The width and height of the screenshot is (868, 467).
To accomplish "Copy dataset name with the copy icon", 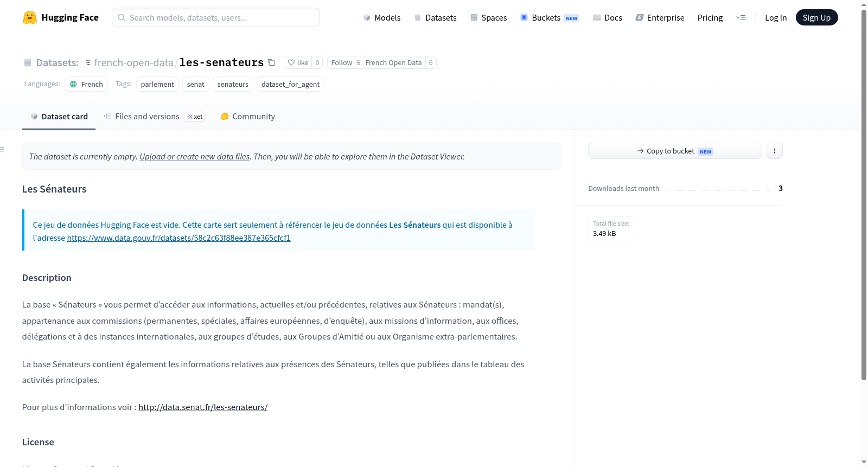I will 272,62.
